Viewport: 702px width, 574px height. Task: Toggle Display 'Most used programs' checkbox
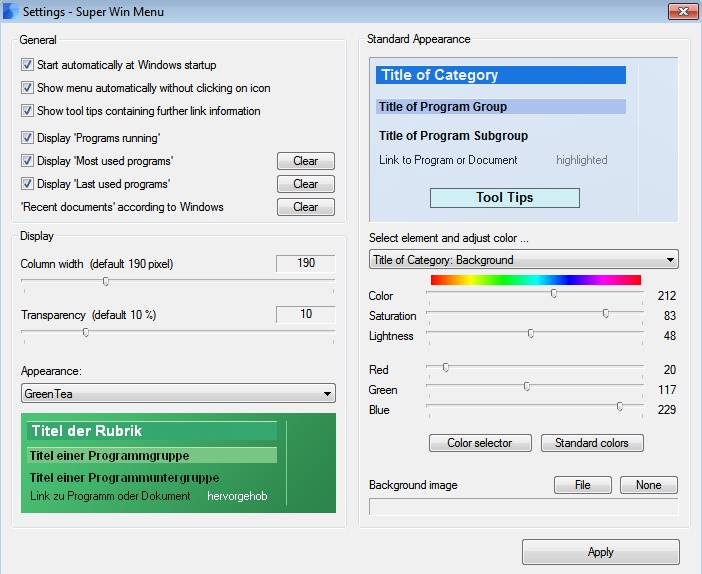point(27,161)
